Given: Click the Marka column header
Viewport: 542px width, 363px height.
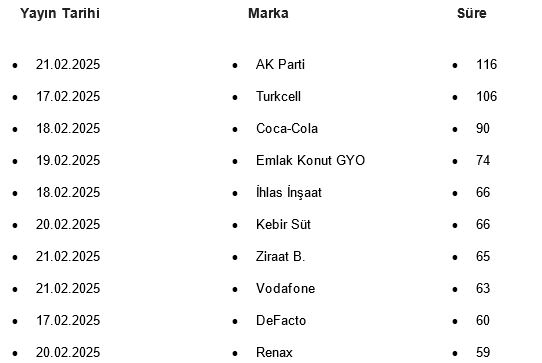Looking at the screenshot, I should click(x=268, y=13).
